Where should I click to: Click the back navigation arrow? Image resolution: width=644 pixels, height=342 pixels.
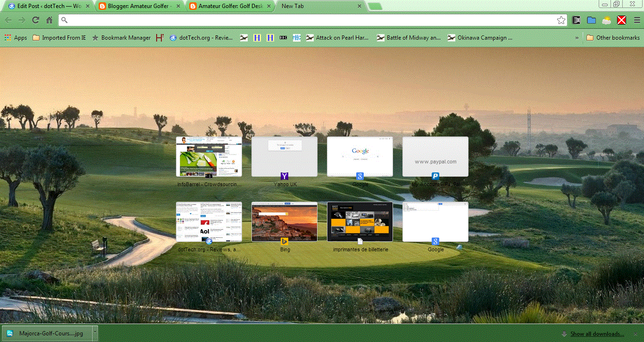pos(8,20)
